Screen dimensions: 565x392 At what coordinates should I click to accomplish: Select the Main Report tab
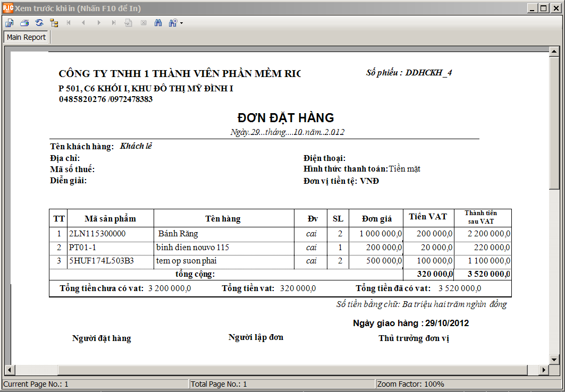[26, 37]
